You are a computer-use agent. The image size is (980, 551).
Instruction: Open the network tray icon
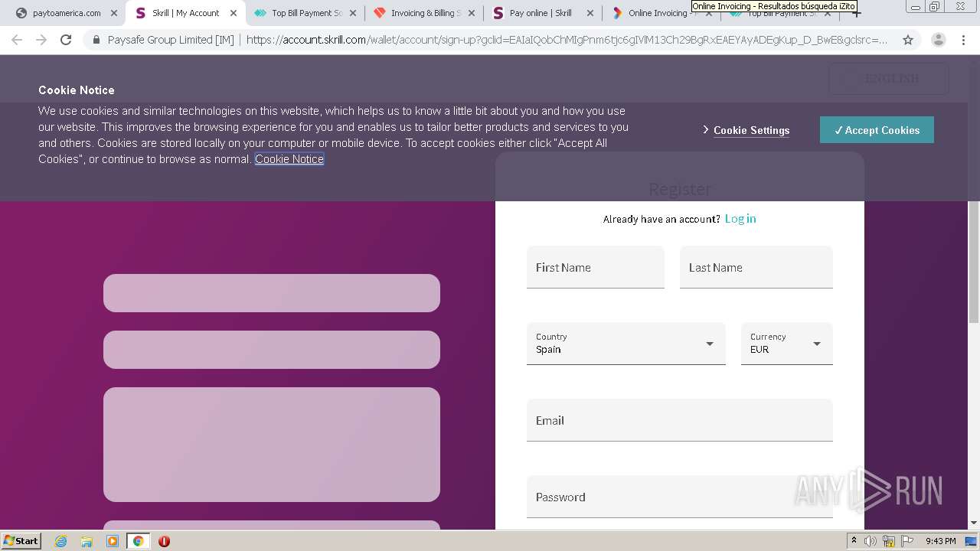889,541
